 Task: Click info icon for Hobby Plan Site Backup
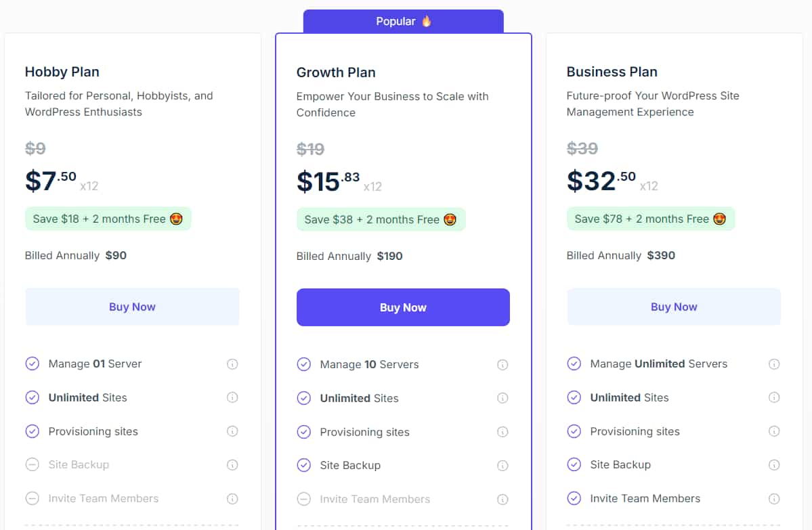pos(232,465)
